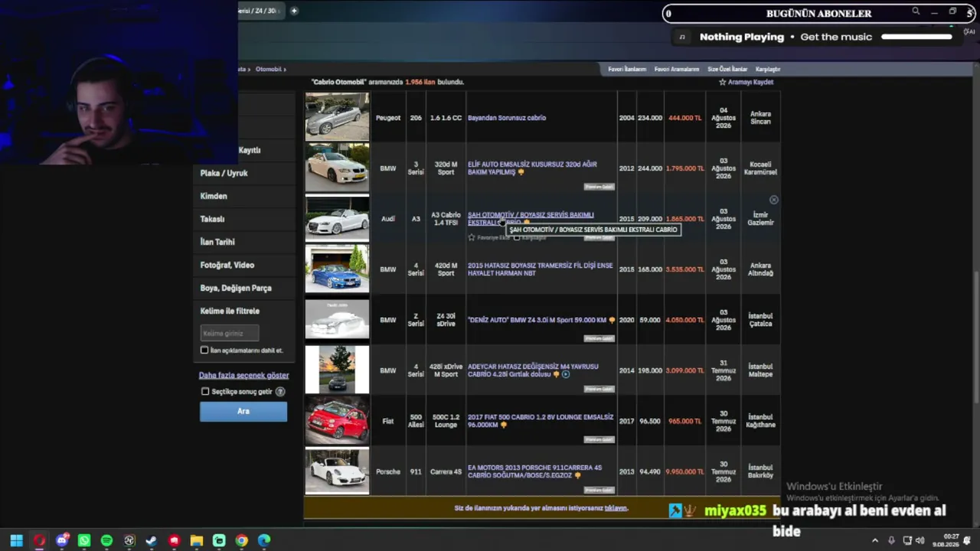Click the tıklayın link in bottom banner
Screen dimensions: 980x551
(x=616, y=508)
